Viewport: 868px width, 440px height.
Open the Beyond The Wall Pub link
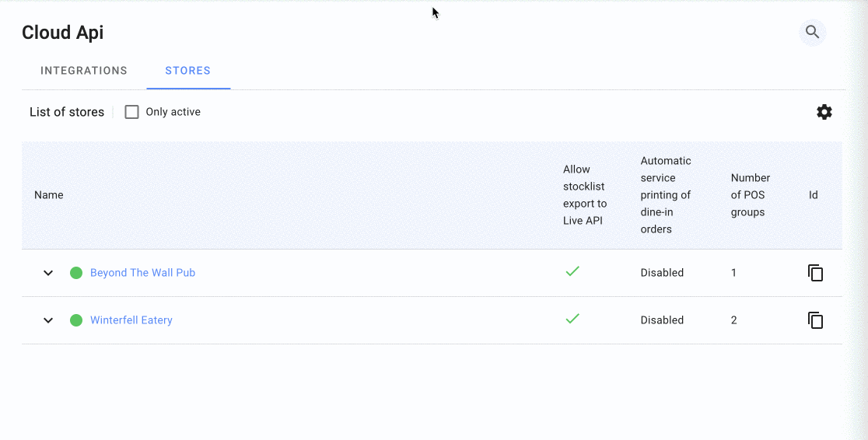pyautogui.click(x=142, y=273)
